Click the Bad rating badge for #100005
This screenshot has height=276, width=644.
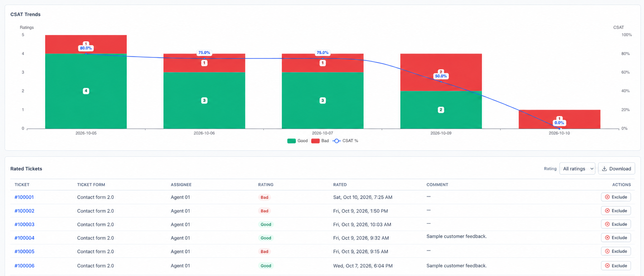(265, 251)
